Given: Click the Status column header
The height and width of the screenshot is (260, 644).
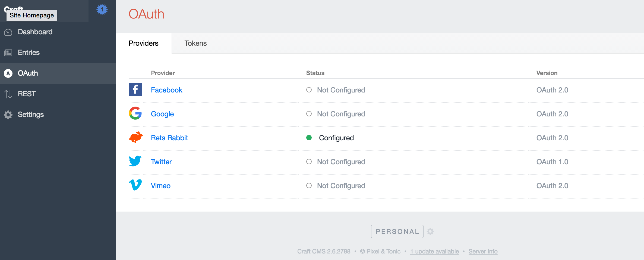Looking at the screenshot, I should [x=315, y=73].
